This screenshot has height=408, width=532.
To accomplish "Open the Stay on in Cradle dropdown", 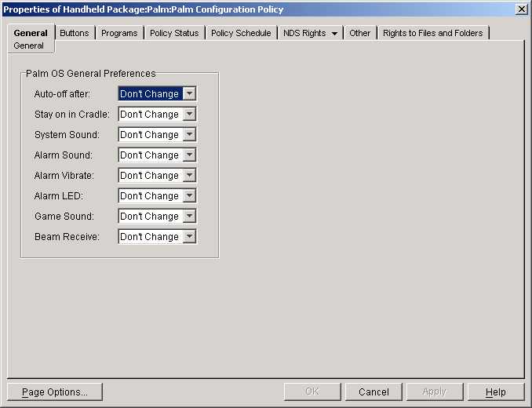I will pyautogui.click(x=158, y=114).
